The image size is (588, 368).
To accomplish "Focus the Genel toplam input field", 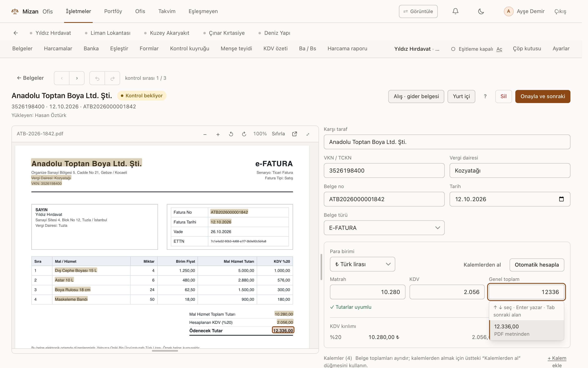I will point(527,292).
